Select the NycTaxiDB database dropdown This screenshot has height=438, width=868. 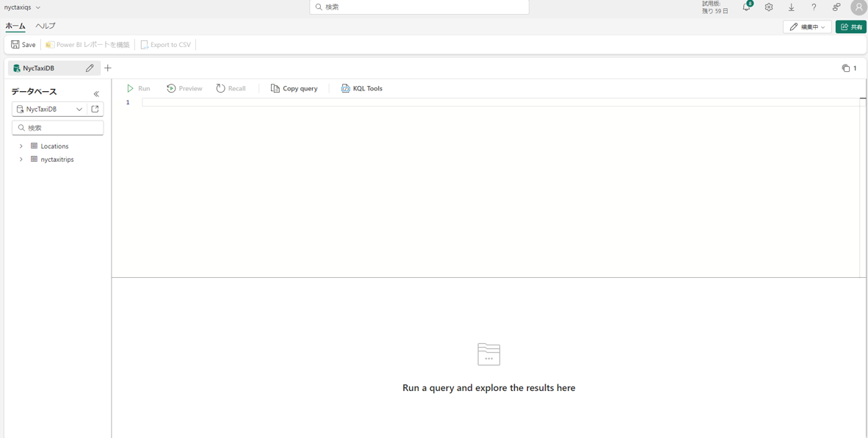[49, 109]
